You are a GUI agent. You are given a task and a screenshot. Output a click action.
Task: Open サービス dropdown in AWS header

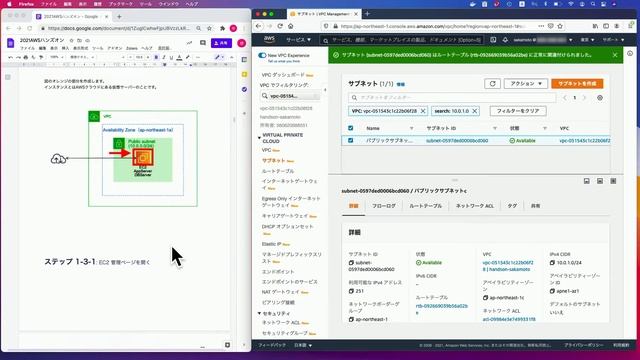[298, 40]
